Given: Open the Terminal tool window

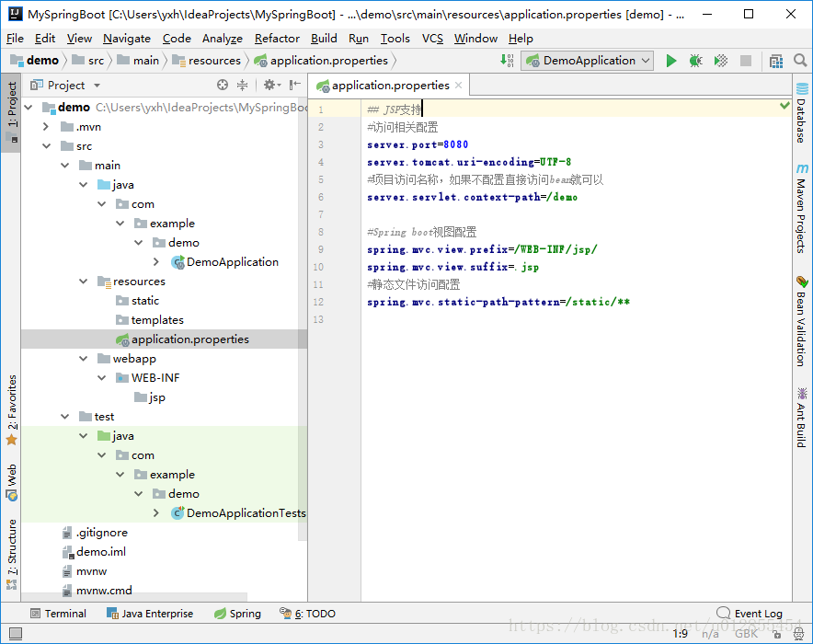Looking at the screenshot, I should pyautogui.click(x=58, y=614).
